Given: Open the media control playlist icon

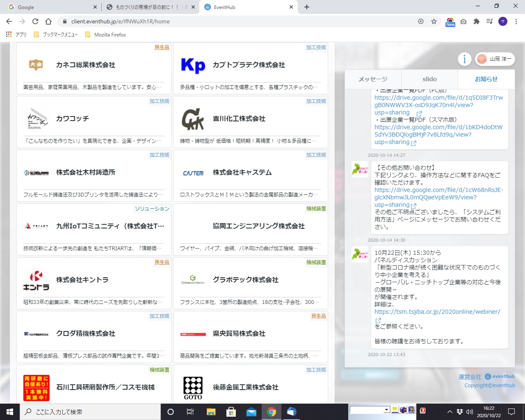Looking at the screenshot, I should [489, 21].
